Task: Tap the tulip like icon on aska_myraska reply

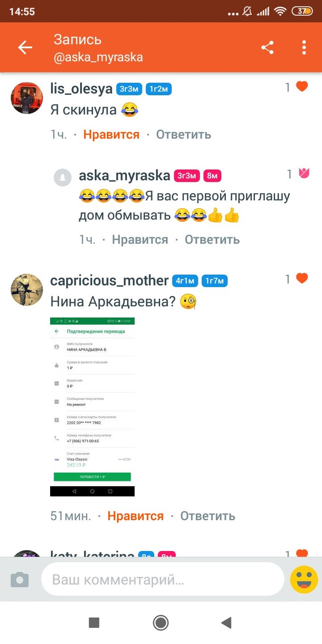Action: point(304,173)
